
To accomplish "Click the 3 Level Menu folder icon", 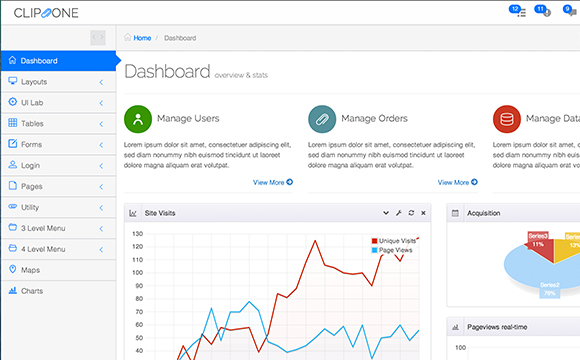I will [13, 227].
